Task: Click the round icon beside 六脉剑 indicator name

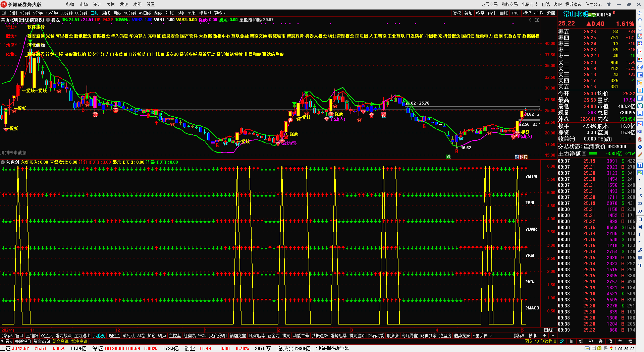Action: pos(3,162)
